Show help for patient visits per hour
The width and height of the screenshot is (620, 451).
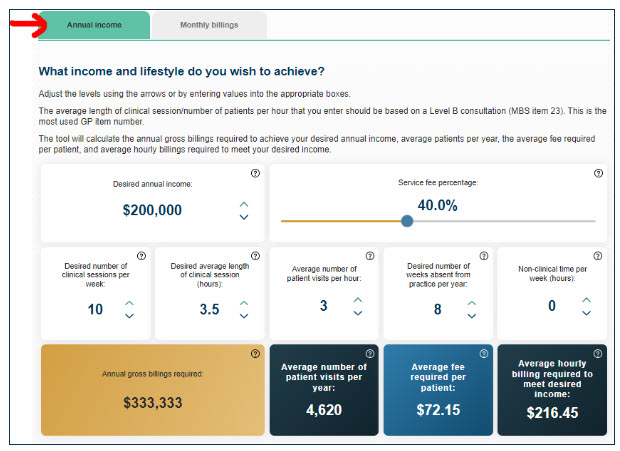click(x=370, y=256)
